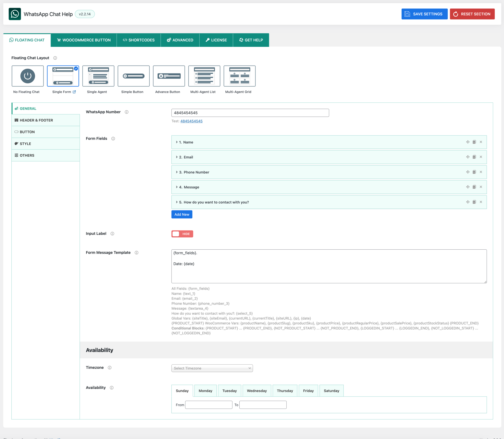Select the Single Agent layout
The width and height of the screenshot is (504, 439).
tap(98, 76)
